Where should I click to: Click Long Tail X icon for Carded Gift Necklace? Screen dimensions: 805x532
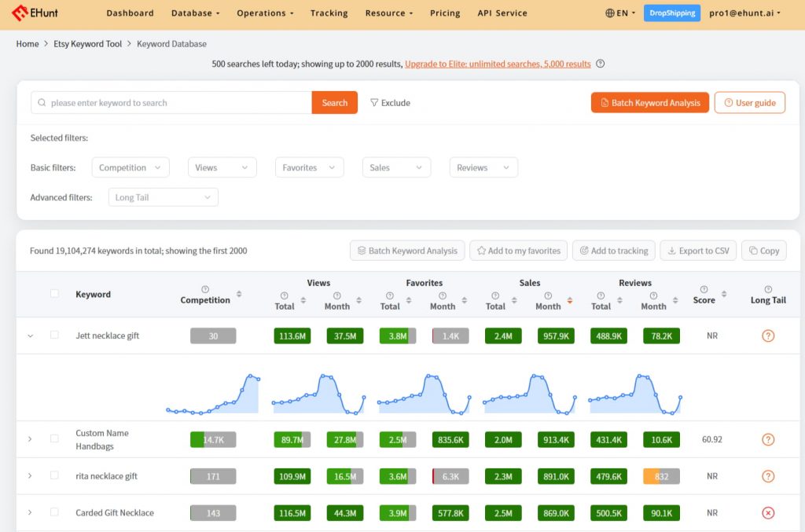pos(768,512)
